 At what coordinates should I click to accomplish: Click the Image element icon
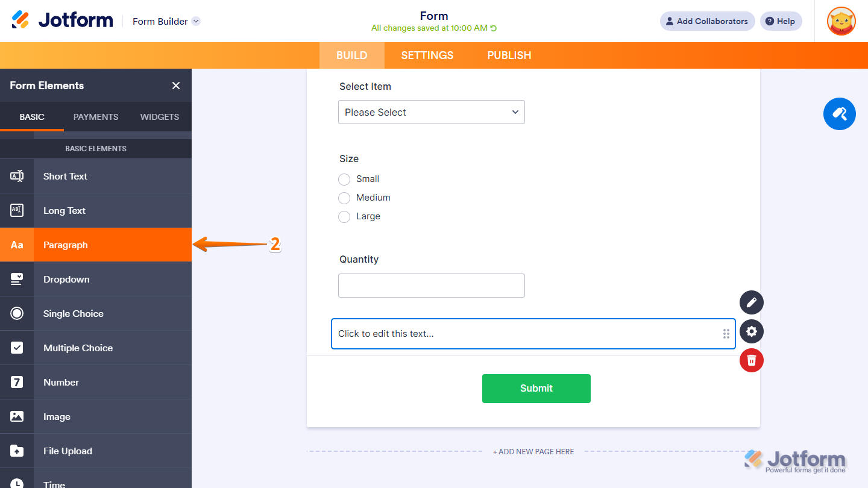click(16, 416)
